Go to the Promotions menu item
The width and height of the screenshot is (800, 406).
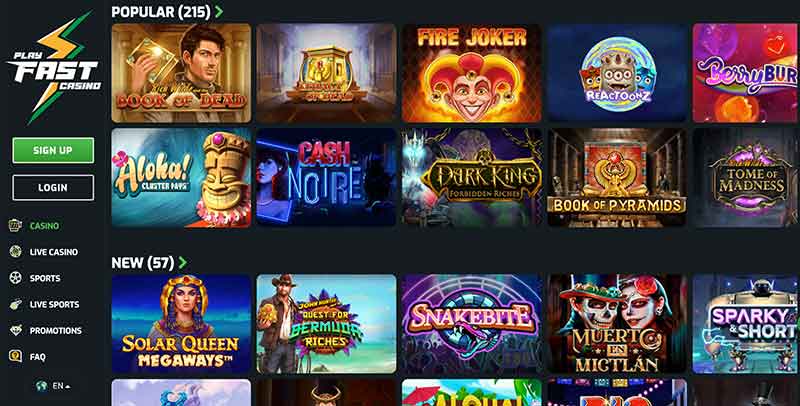click(x=56, y=331)
